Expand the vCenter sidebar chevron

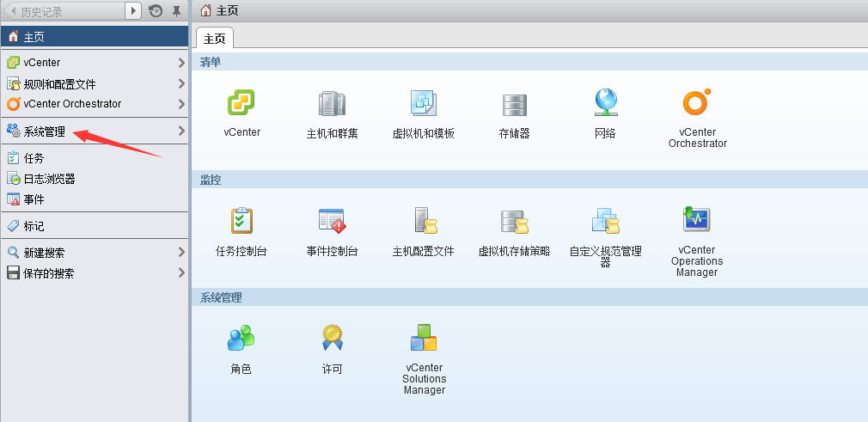click(x=181, y=63)
